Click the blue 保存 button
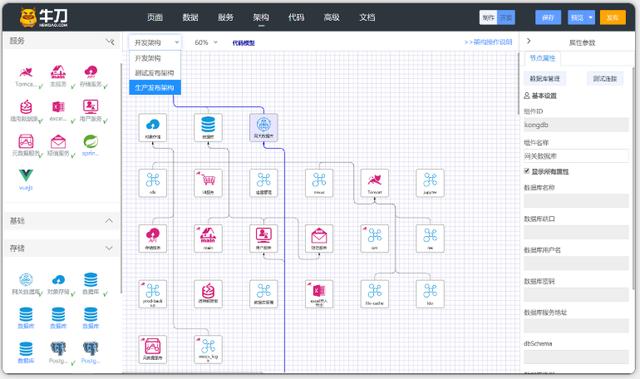Image resolution: width=640 pixels, height=379 pixels. coord(548,18)
